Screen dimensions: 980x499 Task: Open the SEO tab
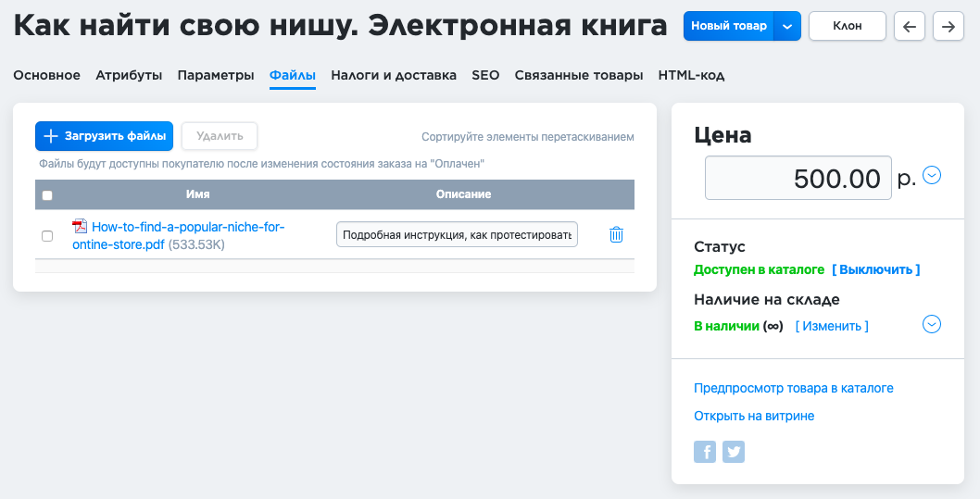(x=485, y=75)
